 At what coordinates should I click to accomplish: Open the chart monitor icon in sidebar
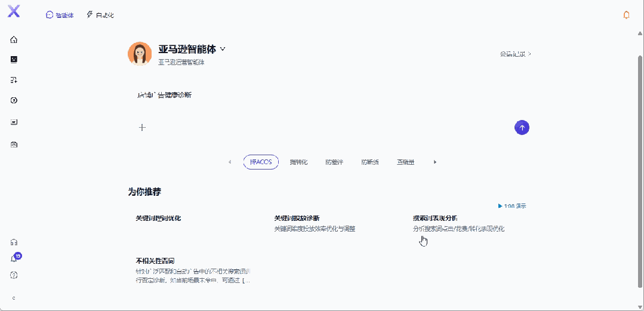point(14,122)
